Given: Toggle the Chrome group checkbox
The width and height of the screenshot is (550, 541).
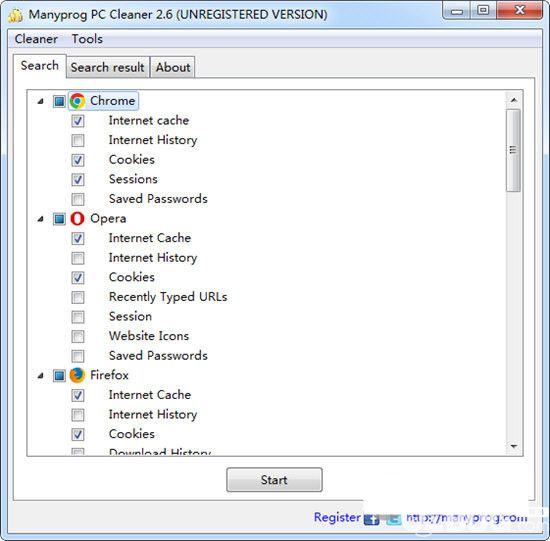Looking at the screenshot, I should coord(59,101).
